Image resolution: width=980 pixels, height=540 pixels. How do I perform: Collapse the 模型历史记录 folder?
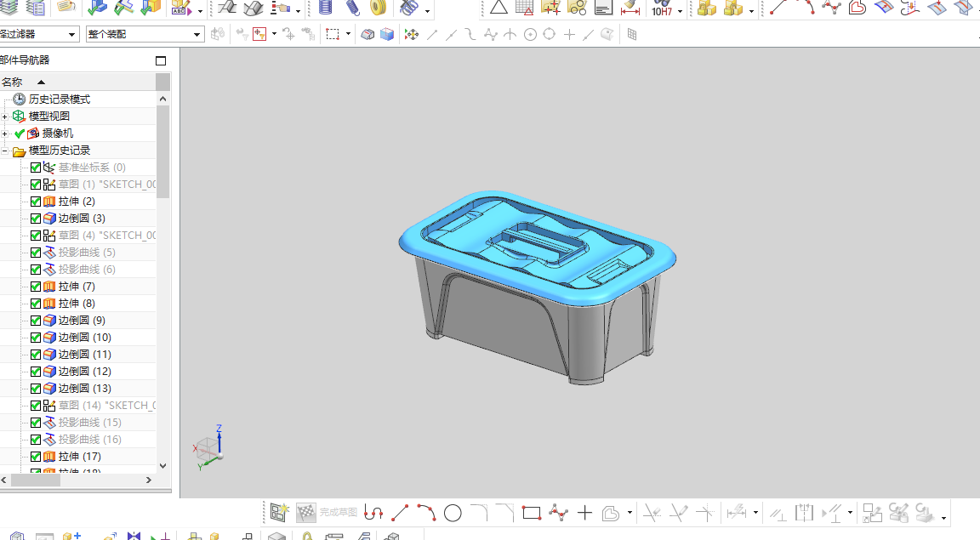(x=5, y=151)
